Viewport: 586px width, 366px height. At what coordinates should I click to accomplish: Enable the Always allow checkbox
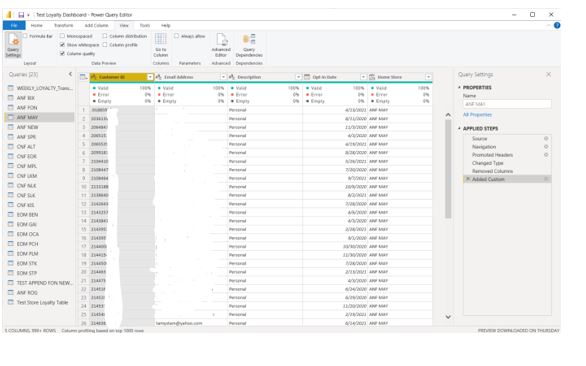point(176,36)
